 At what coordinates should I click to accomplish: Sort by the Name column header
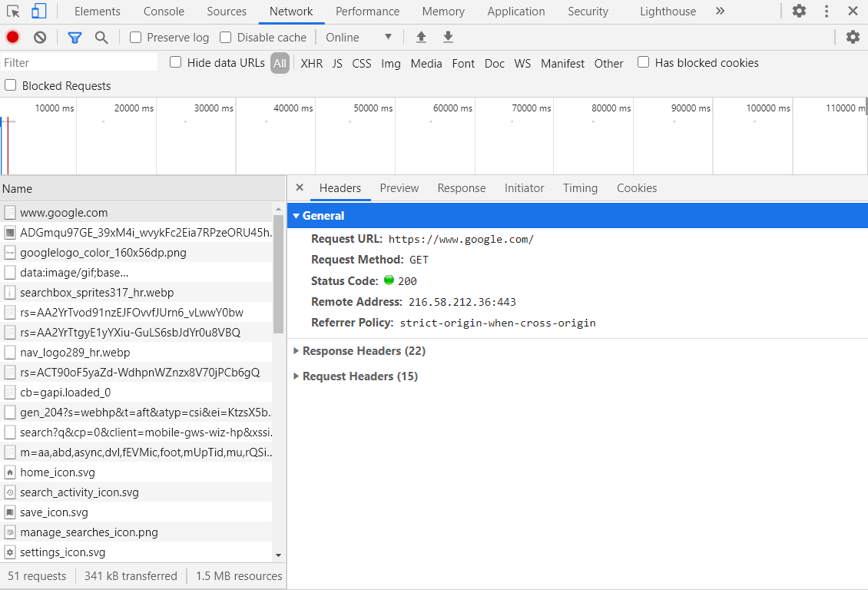(x=142, y=189)
